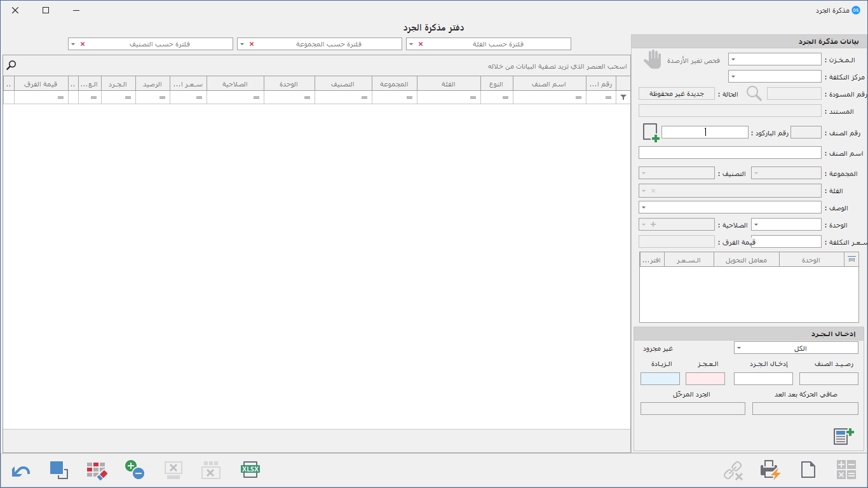Image resolution: width=868 pixels, height=488 pixels.
Task: Create new blank document icon
Action: click(x=808, y=471)
